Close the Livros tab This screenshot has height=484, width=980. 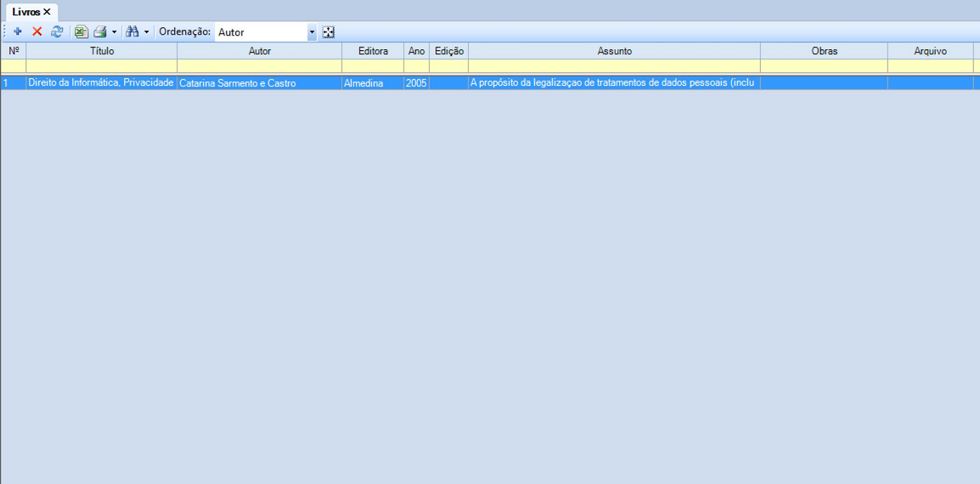pos(47,12)
